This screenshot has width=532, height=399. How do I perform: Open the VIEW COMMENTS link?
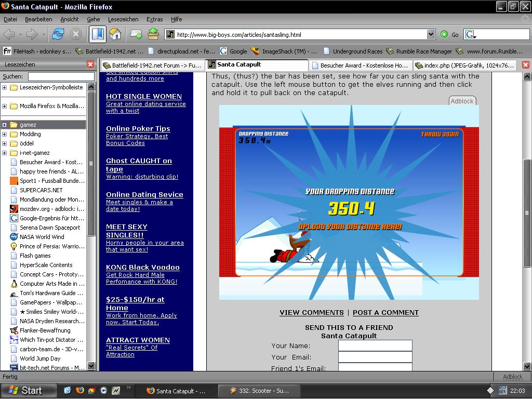tap(312, 312)
